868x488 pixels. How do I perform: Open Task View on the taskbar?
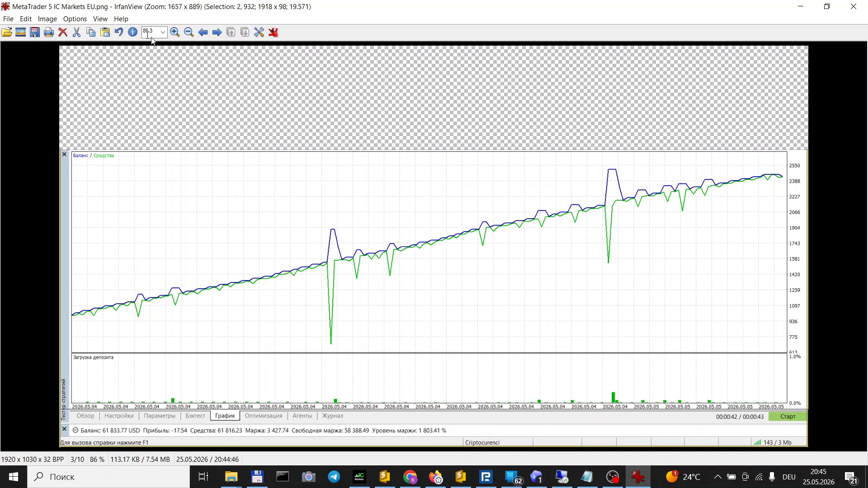tap(203, 477)
